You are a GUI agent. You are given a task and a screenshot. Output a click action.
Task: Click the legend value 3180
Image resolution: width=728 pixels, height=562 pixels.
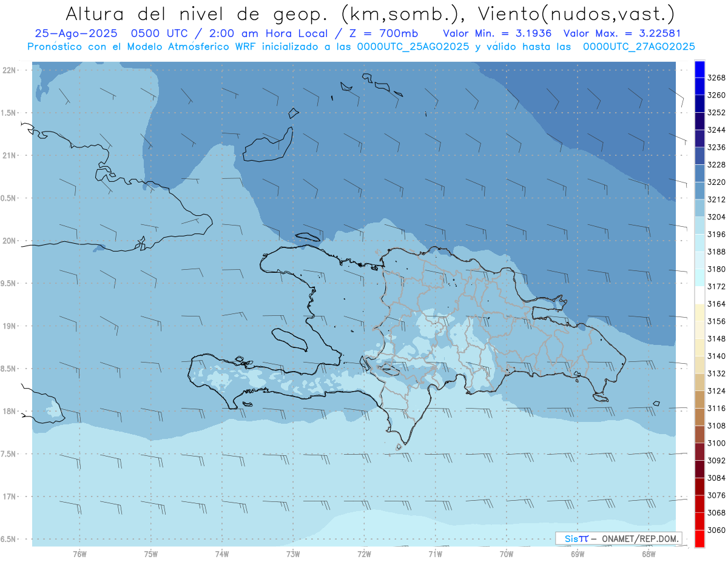[716, 269]
